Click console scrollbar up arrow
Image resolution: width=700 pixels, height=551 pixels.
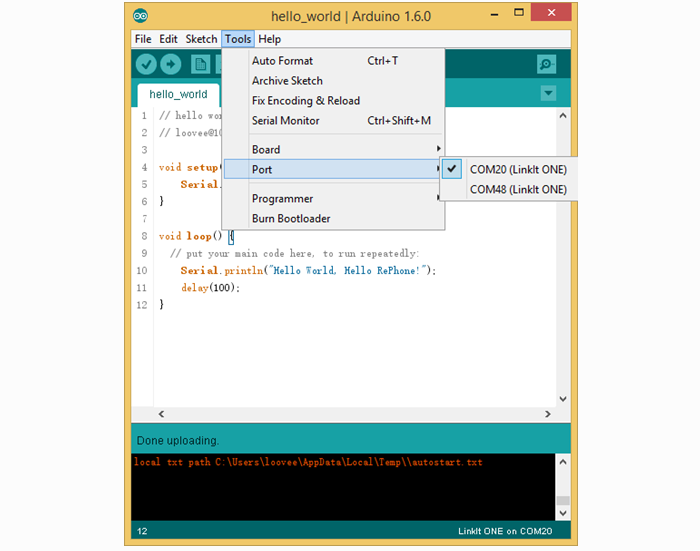point(563,462)
